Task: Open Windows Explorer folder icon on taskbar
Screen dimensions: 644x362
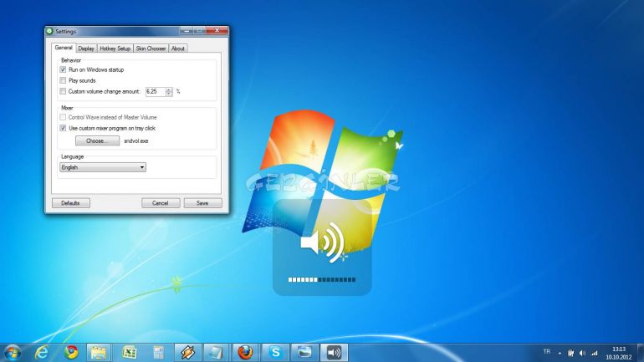Action: coord(99,353)
